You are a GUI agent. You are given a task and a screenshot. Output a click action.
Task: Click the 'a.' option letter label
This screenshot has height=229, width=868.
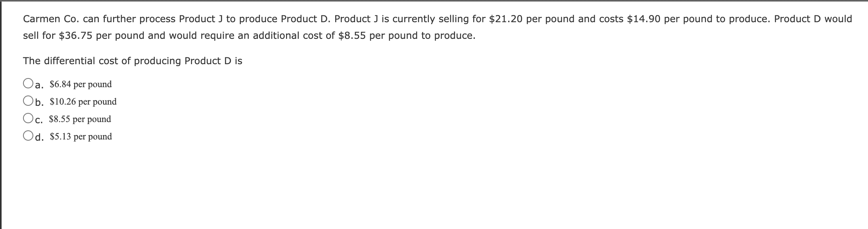click(x=39, y=84)
